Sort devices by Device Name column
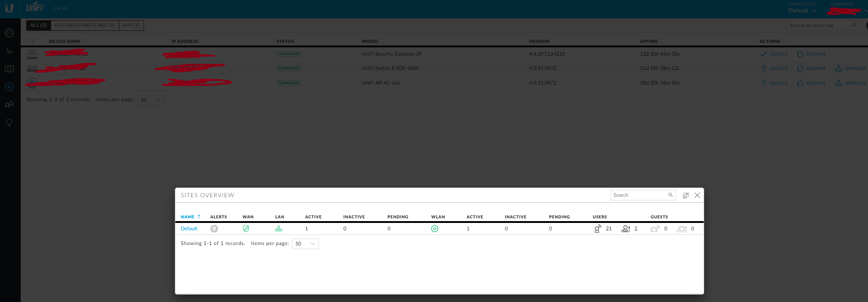Image resolution: width=868 pixels, height=302 pixels. click(65, 41)
